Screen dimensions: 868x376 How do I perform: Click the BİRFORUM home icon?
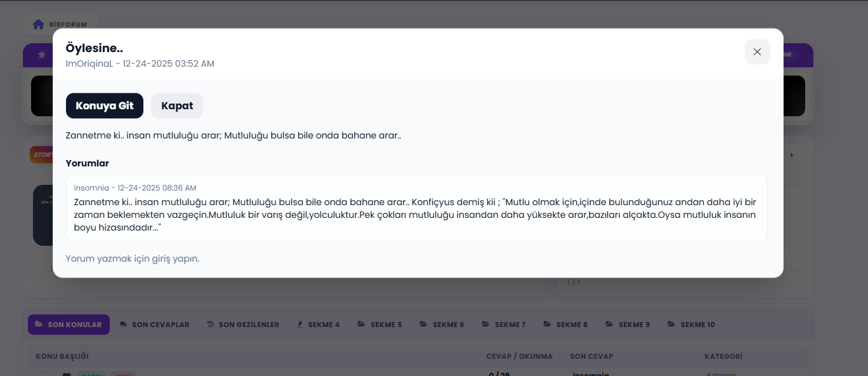pos(38,23)
